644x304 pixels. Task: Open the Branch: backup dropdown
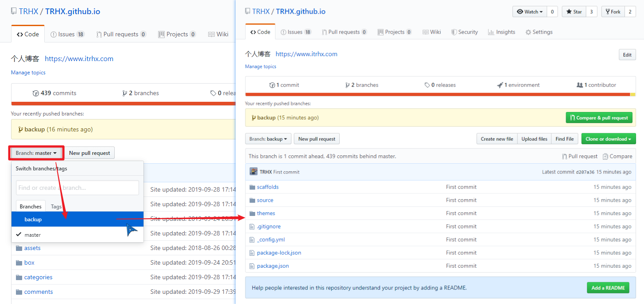point(268,139)
